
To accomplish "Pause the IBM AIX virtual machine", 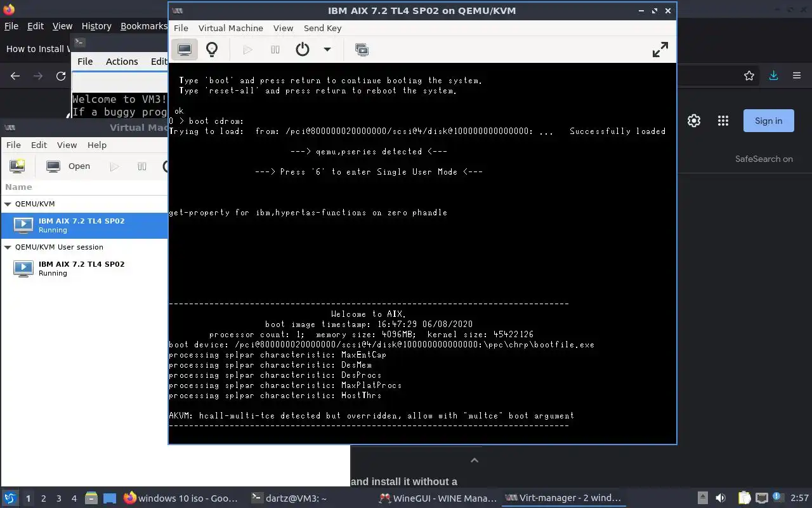I will (275, 50).
